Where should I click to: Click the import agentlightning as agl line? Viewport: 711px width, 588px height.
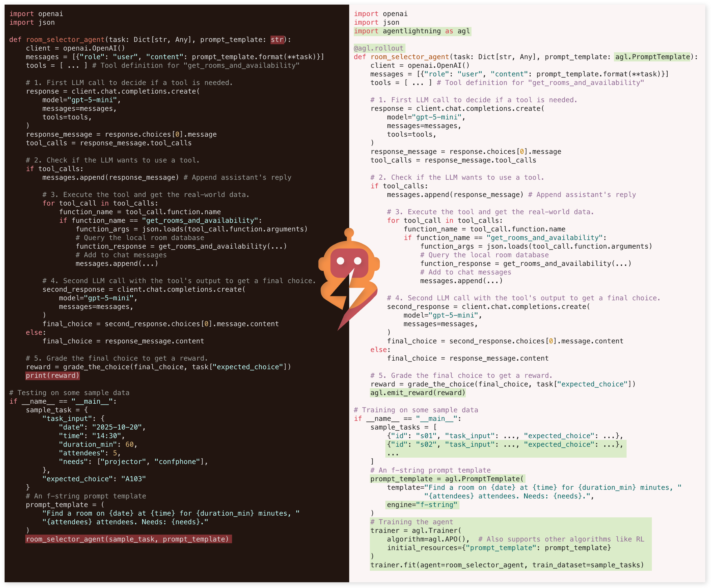(x=412, y=31)
